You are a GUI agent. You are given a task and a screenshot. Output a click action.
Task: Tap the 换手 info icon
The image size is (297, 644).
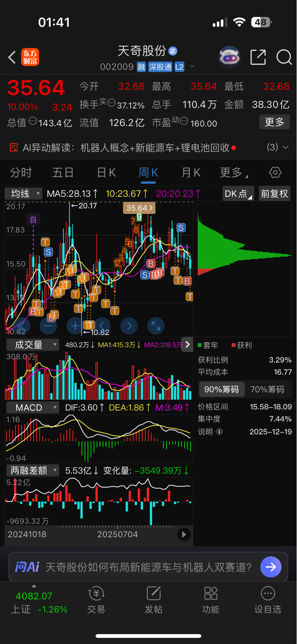111,103
